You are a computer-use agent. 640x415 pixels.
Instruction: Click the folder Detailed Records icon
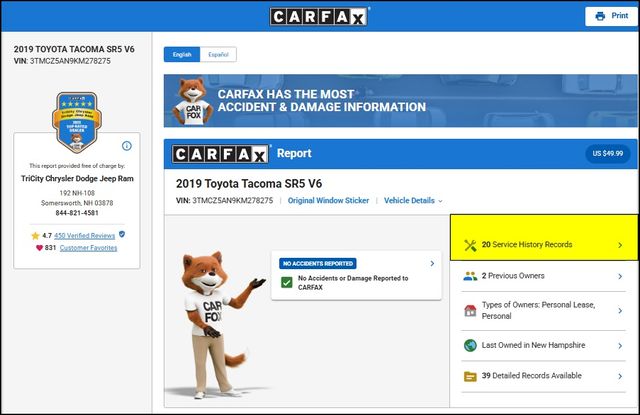[470, 376]
